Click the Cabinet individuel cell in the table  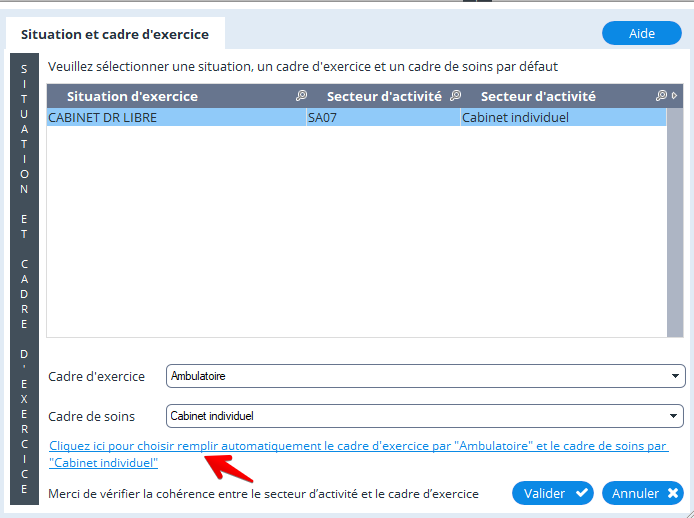(x=563, y=117)
